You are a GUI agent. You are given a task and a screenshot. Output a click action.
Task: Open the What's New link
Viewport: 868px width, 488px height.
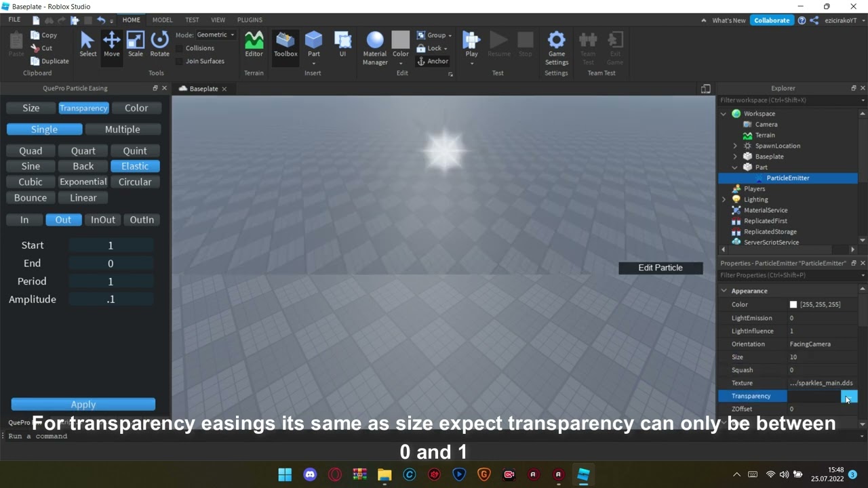click(x=729, y=20)
